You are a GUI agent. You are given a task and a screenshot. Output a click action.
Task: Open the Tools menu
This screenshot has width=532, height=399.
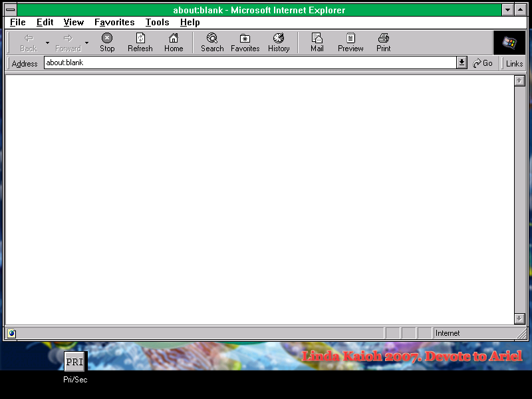point(157,23)
